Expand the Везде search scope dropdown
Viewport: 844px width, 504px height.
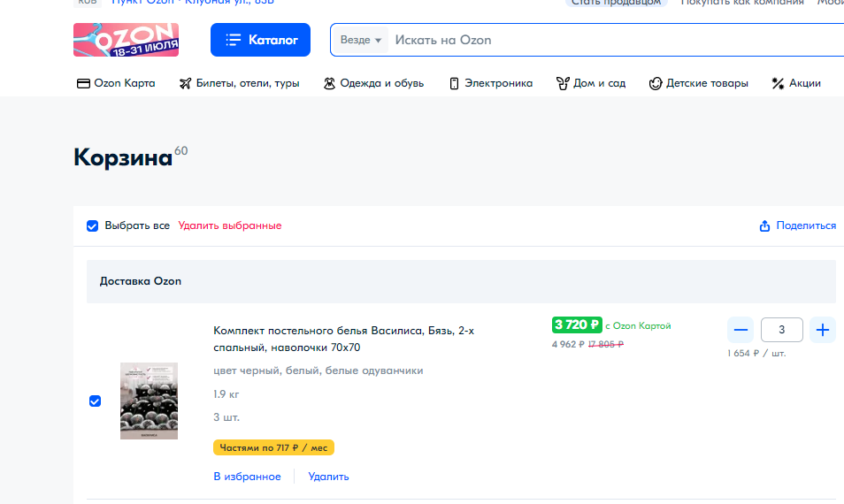pos(362,40)
